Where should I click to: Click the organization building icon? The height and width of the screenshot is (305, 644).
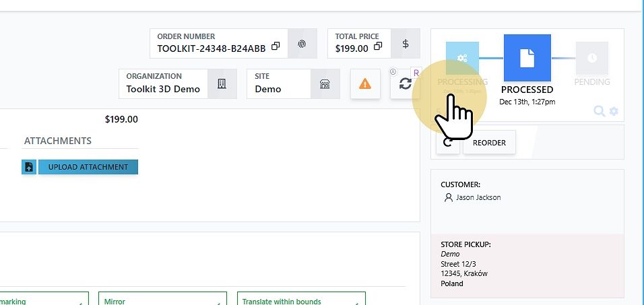click(222, 83)
